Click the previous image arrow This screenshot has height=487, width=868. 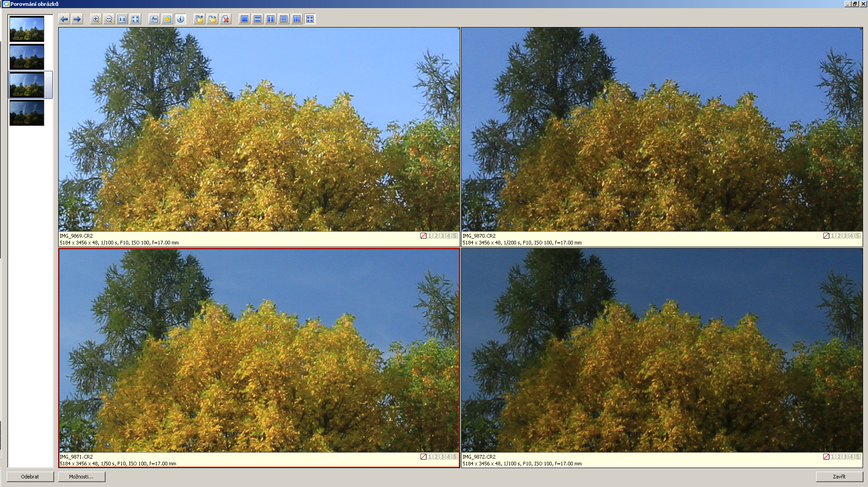(64, 19)
